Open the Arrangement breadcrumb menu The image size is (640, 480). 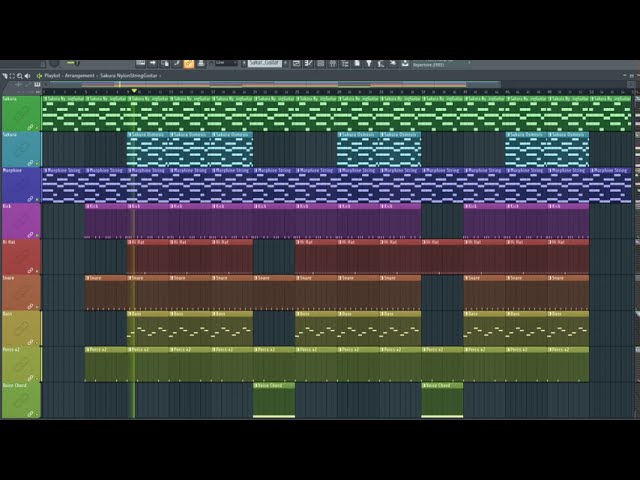coord(79,76)
